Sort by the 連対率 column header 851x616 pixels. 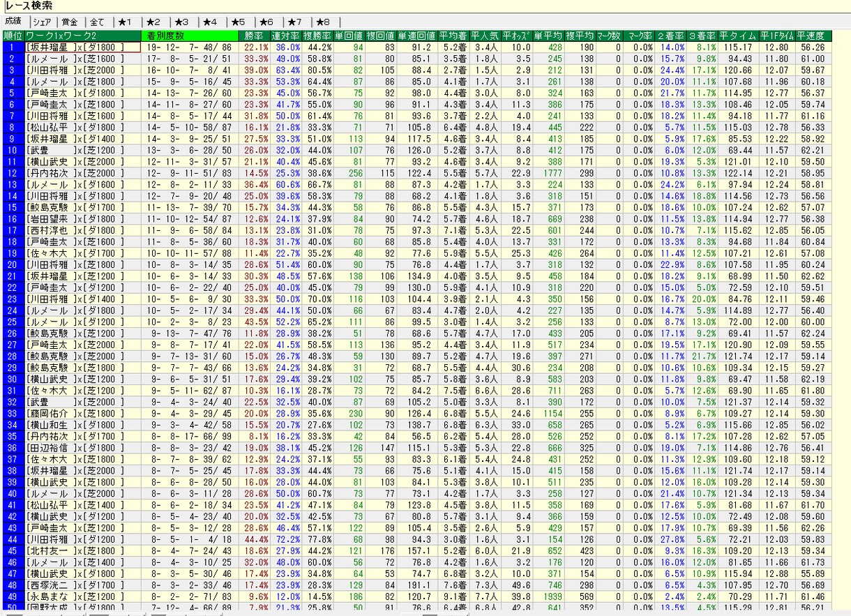[x=286, y=36]
